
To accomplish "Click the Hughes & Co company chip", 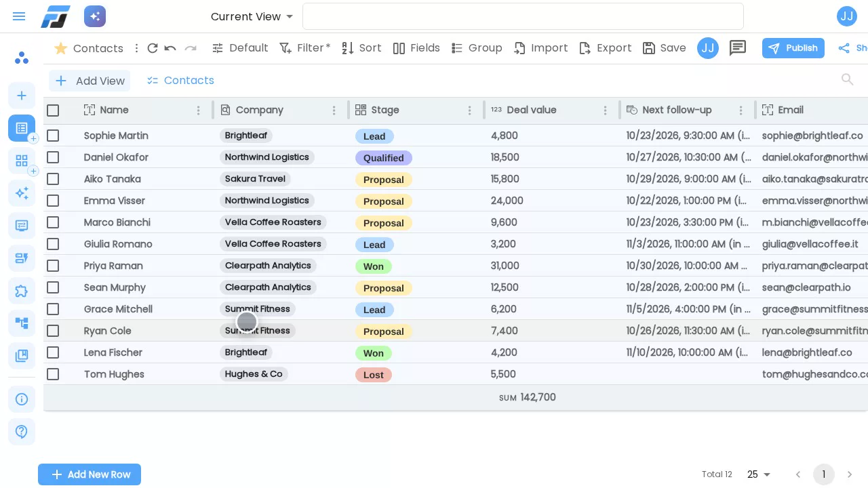I will (x=254, y=374).
